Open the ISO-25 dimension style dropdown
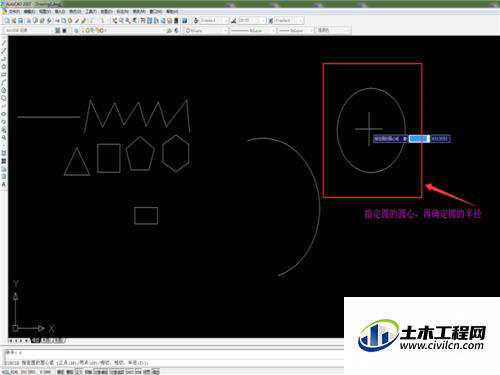Screen dimensions: 500x375 (x=251, y=21)
